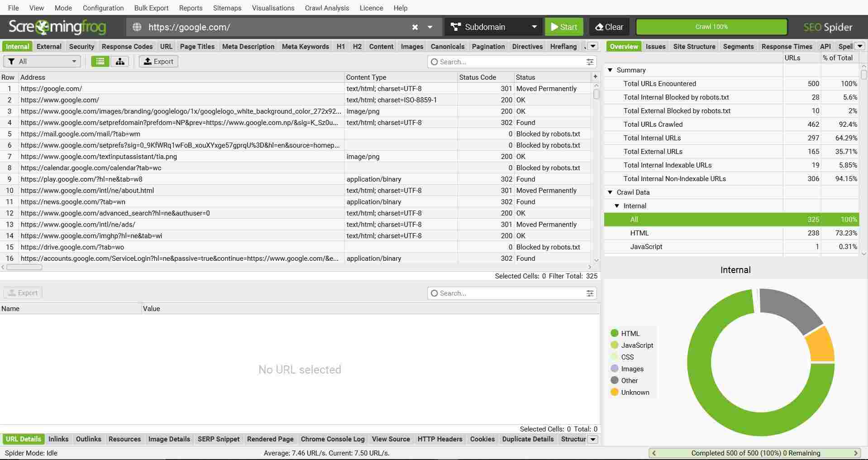Click the Crawl 100% progress bar

(x=711, y=27)
